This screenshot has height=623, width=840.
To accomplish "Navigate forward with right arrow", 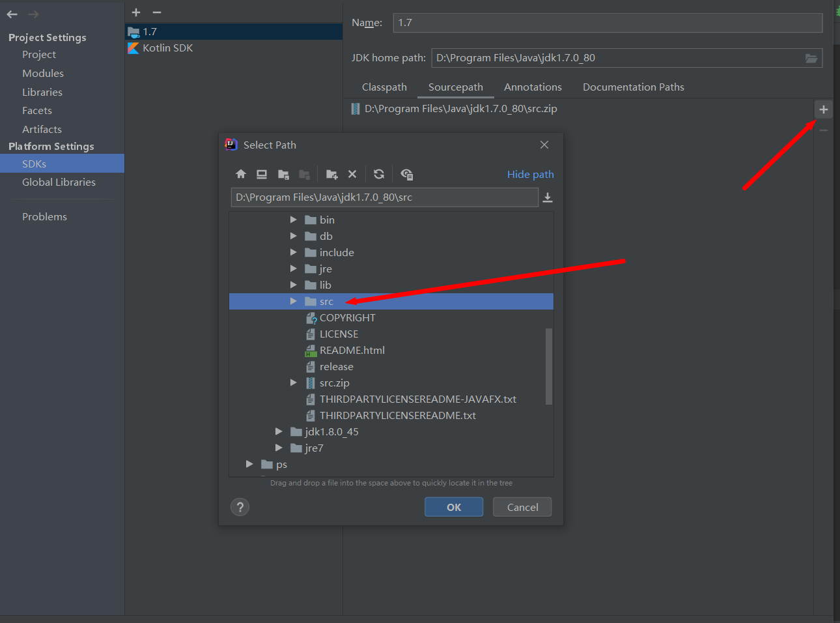I will [x=33, y=14].
